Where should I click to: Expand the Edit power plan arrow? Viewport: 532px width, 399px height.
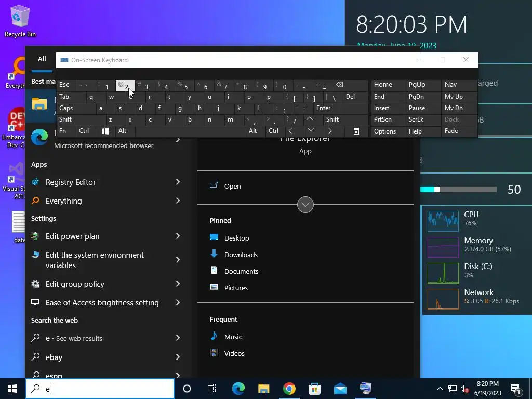tap(178, 236)
